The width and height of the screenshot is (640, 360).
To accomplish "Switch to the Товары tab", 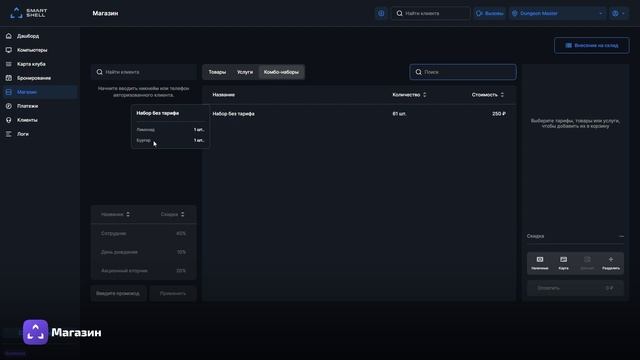I will (x=217, y=72).
